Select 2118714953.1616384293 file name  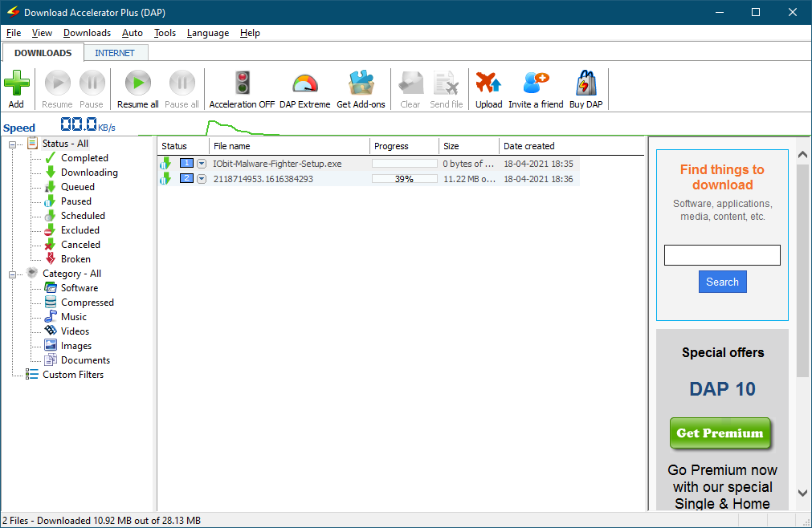click(x=263, y=179)
